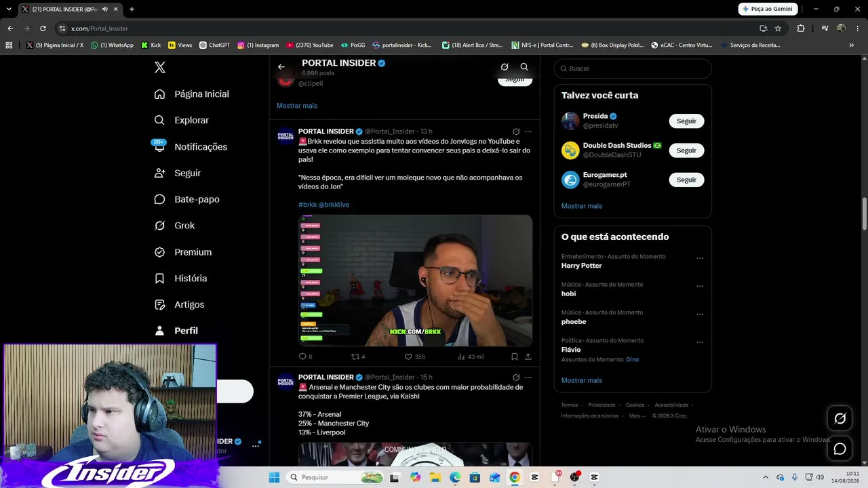Play the Brkk video thumbnail
Image resolution: width=868 pixels, height=488 pixels.
tap(415, 281)
